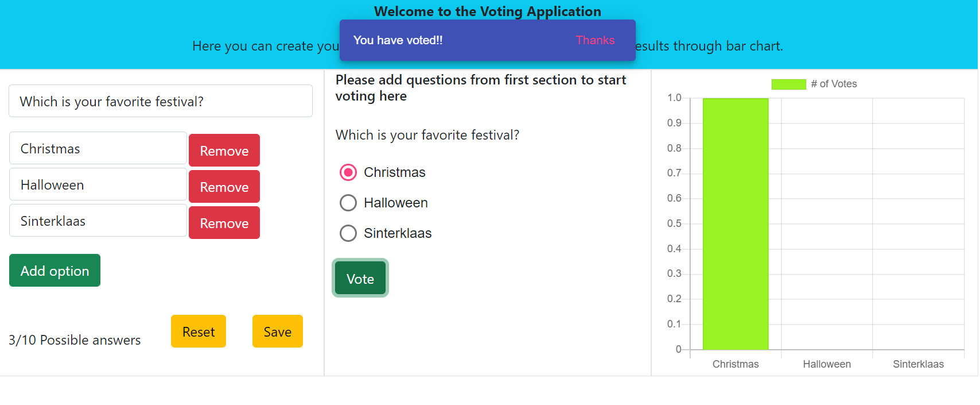Screen dimensions: 980x405
Task: Select the Sinterklaas radio button
Action: 348,233
